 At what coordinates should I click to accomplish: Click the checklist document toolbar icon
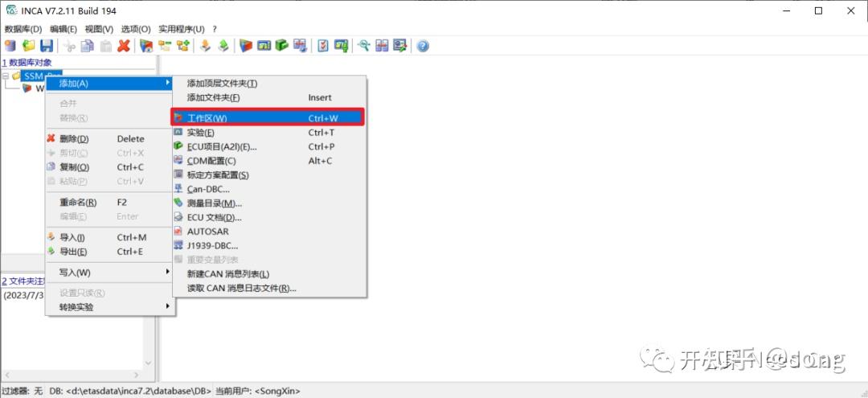(x=323, y=46)
